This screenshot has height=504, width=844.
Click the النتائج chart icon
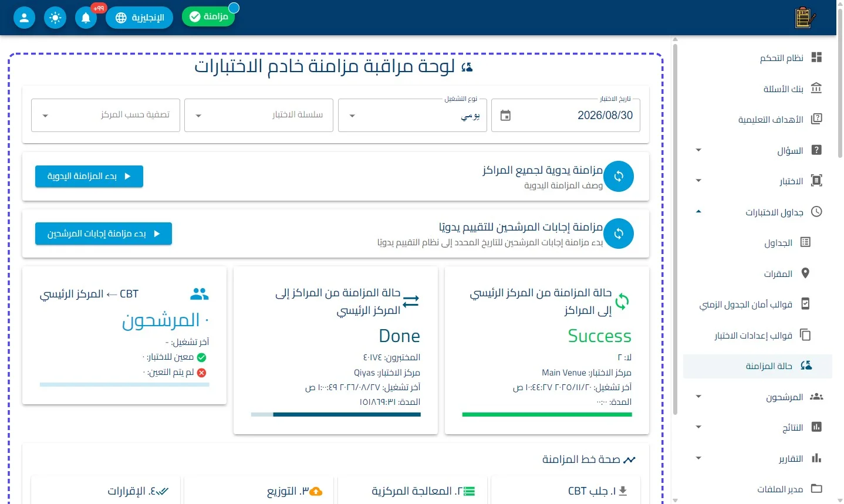tap(816, 427)
